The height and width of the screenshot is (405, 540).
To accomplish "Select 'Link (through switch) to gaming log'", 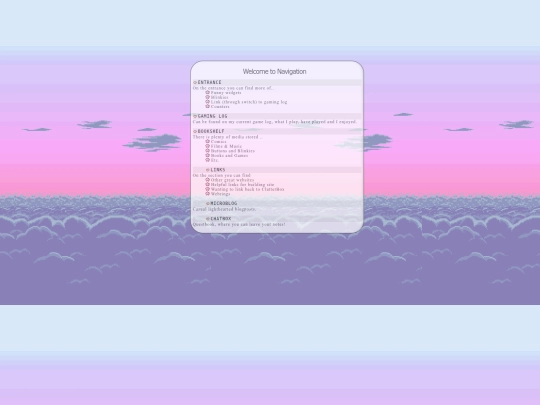I will coord(249,102).
